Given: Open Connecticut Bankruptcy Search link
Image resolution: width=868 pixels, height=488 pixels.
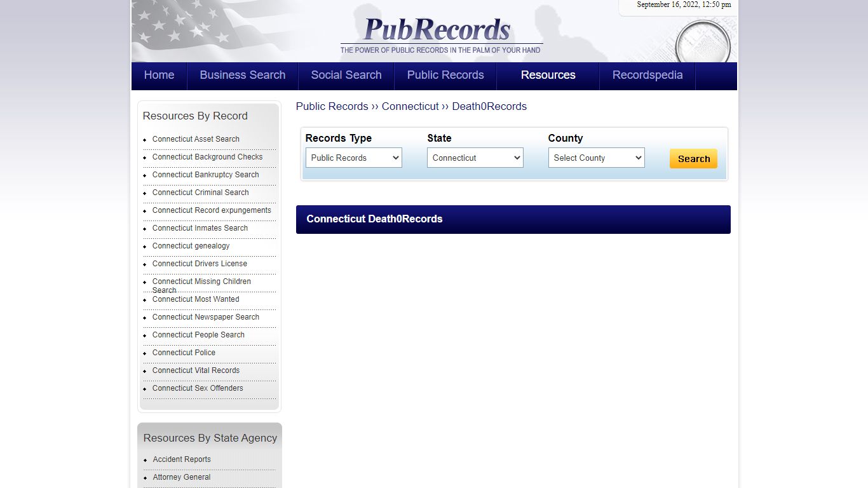Looking at the screenshot, I should click(206, 175).
